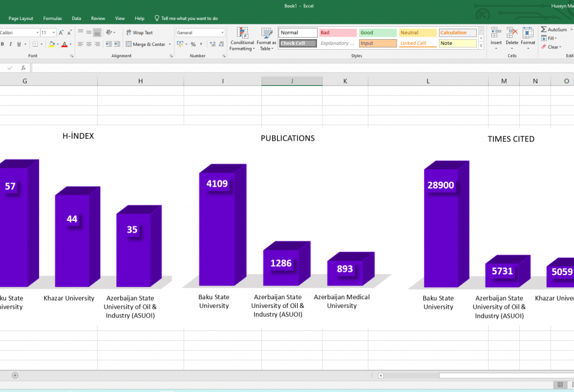Viewport: 574px width, 392px height.
Task: Open Font dialog launcher
Action: pos(72,56)
